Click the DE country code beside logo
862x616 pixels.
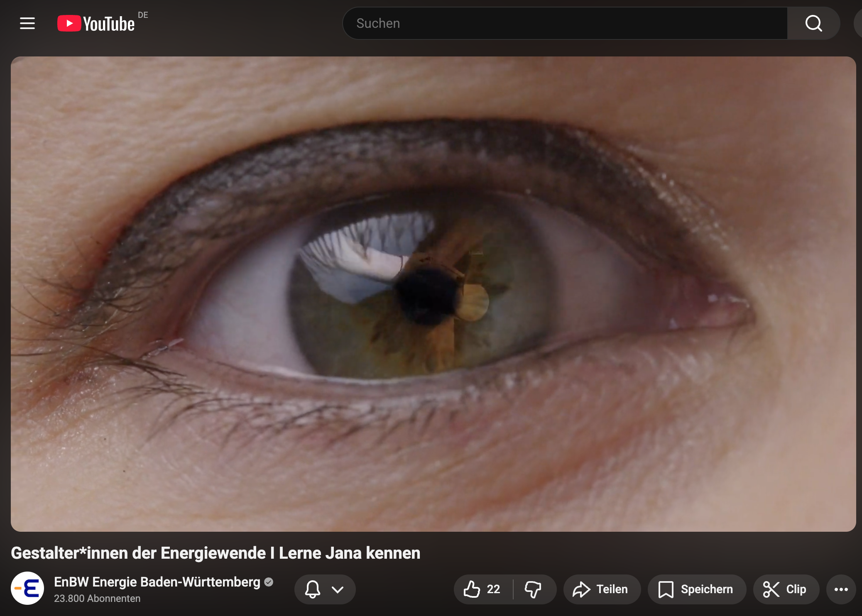[x=143, y=15]
